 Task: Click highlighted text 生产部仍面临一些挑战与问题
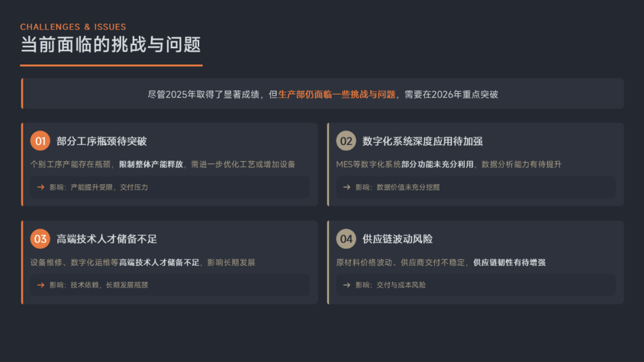337,94
